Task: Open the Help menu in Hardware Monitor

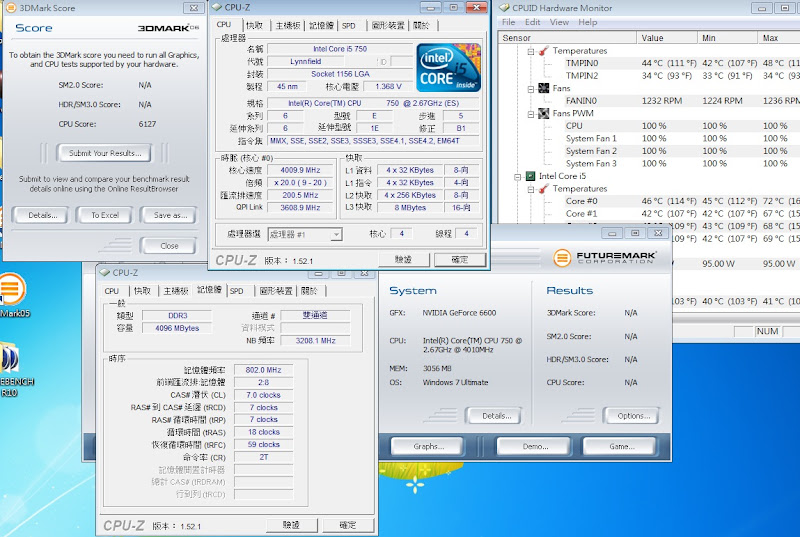Action: coord(587,22)
